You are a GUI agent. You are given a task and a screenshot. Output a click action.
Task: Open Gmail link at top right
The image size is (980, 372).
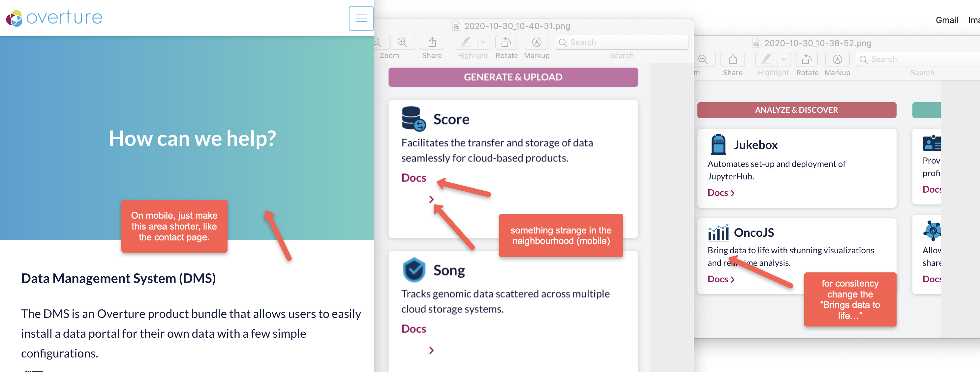[946, 20]
